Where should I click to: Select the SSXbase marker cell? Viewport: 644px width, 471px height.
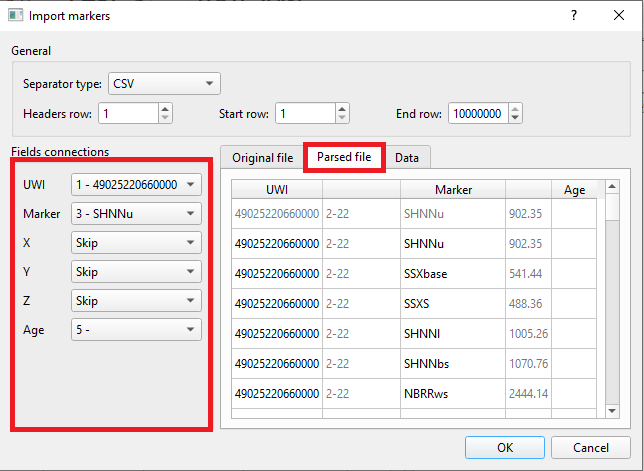[453, 273]
